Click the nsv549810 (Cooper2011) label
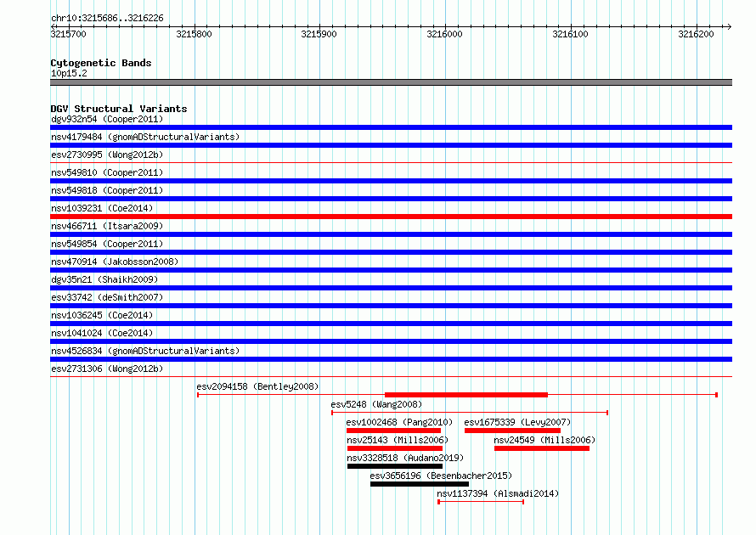Viewport: 756px width, 535px height. click(107, 172)
